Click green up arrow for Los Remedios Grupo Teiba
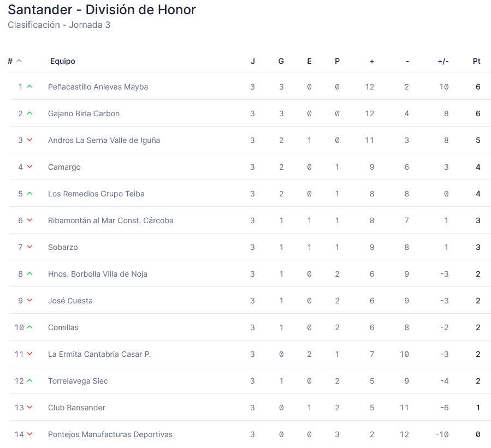491x448 pixels. click(29, 194)
